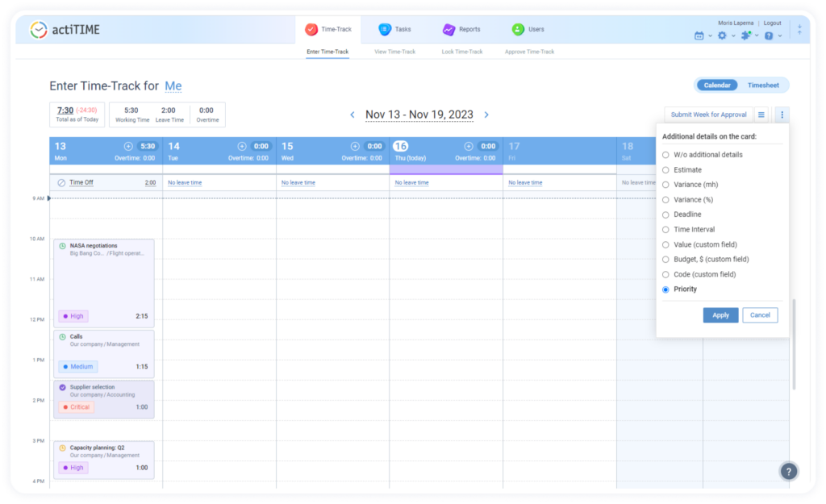Click the help icon in the top toolbar
Image resolution: width=826 pixels, height=504 pixels.
click(769, 35)
